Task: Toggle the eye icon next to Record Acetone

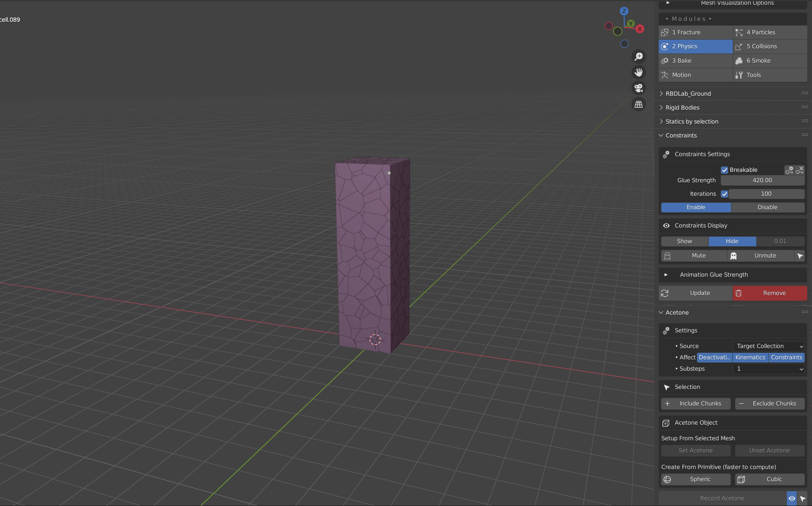Action: pos(792,499)
